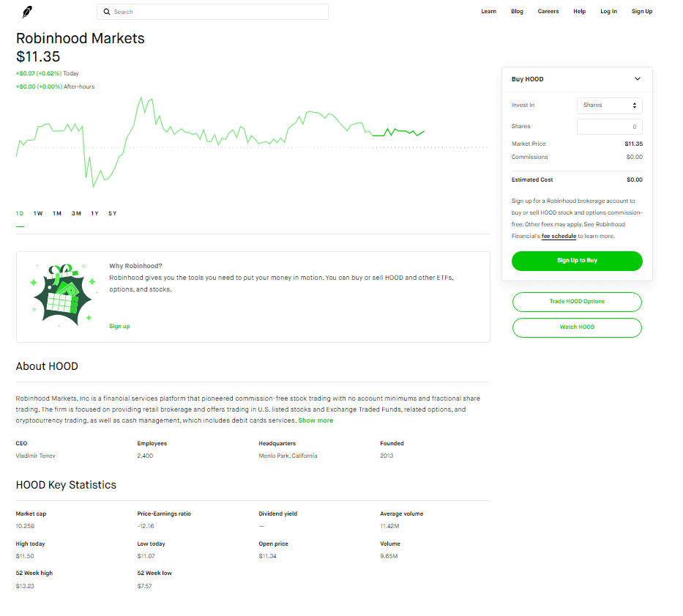Switch chart to 5Y range

(113, 213)
